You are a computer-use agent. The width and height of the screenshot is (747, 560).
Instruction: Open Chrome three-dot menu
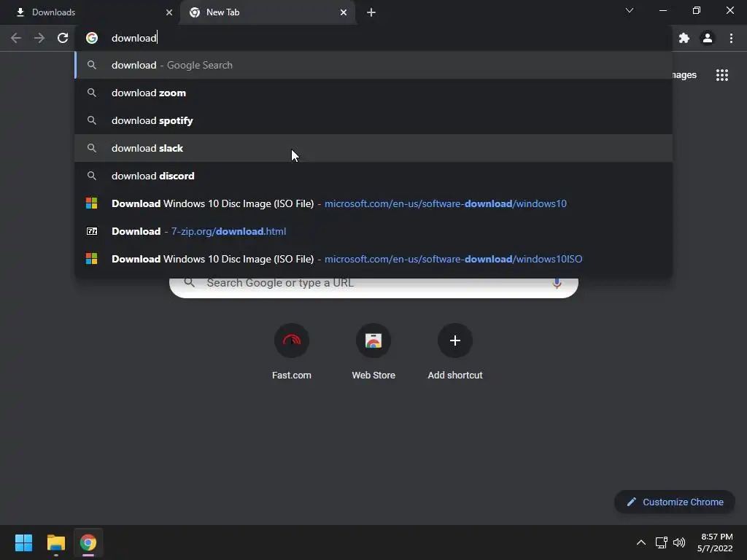click(731, 38)
